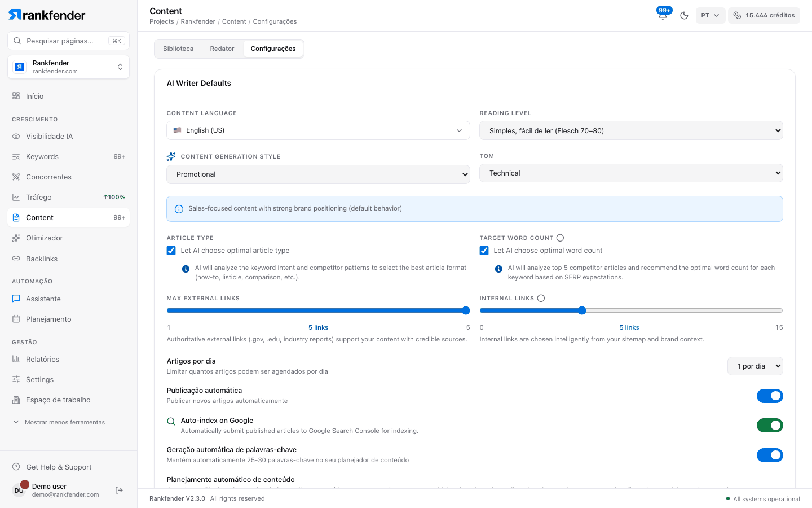Viewport: 812px width, 508px height.
Task: Open Otimizador in the sidebar
Action: click(68, 238)
